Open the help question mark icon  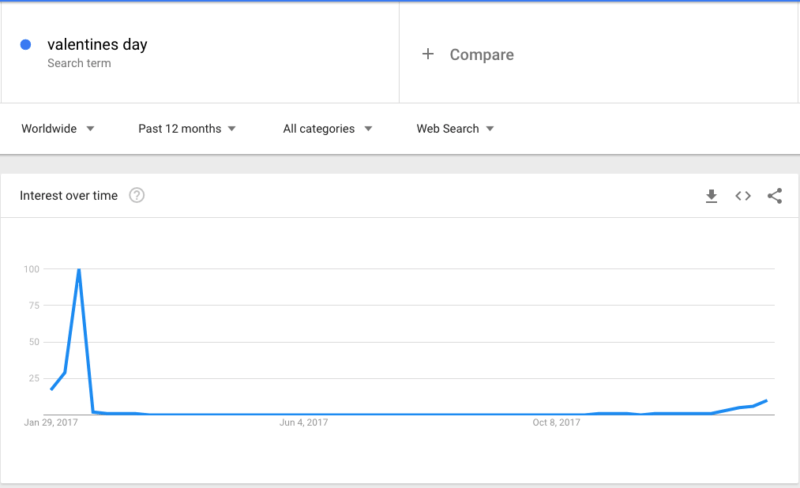[x=137, y=196]
